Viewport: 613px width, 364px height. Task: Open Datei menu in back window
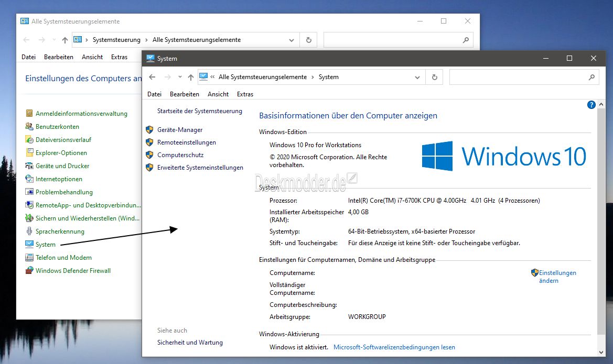tap(28, 57)
